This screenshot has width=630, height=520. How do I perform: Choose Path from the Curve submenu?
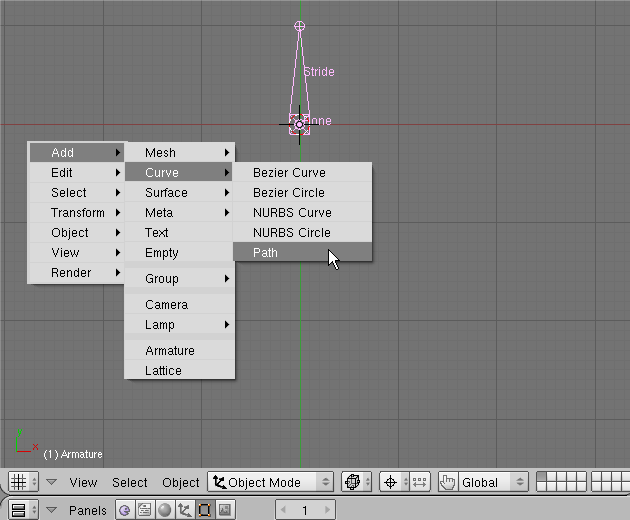pyautogui.click(x=303, y=252)
